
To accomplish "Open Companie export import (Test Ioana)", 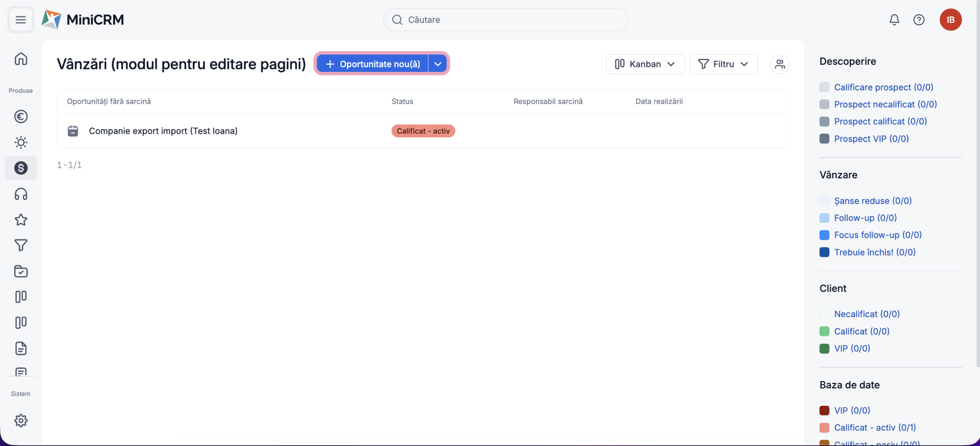I will 163,131.
